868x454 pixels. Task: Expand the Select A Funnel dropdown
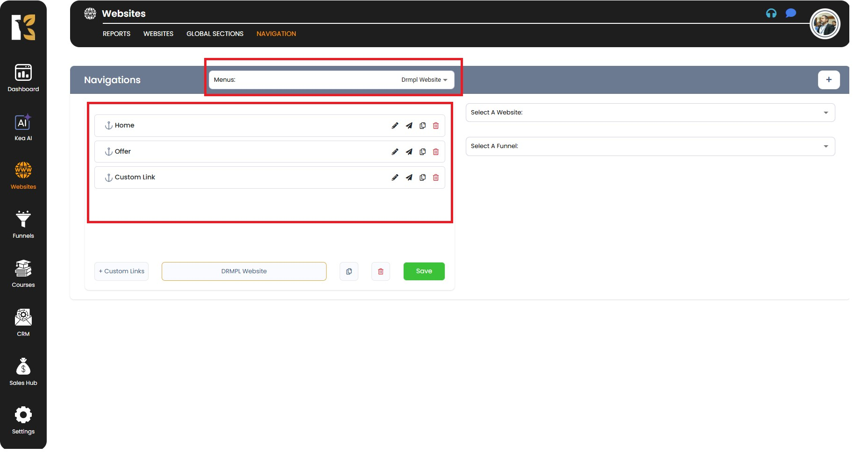click(650, 146)
